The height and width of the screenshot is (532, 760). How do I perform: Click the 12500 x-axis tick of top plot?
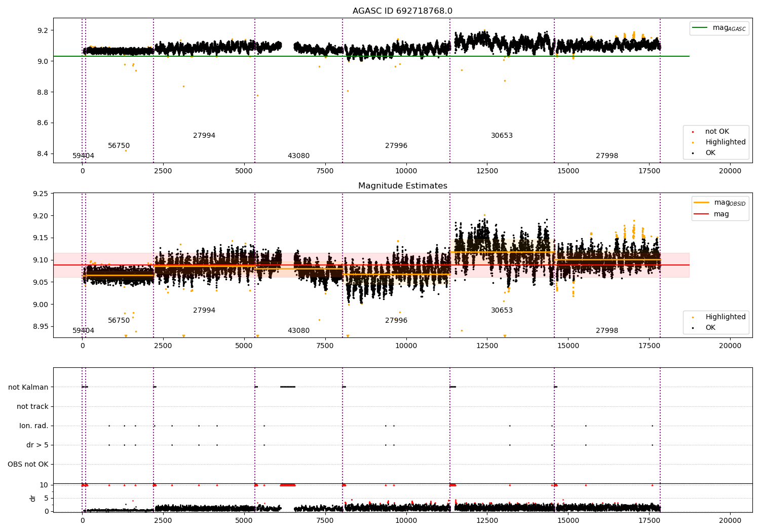(487, 171)
